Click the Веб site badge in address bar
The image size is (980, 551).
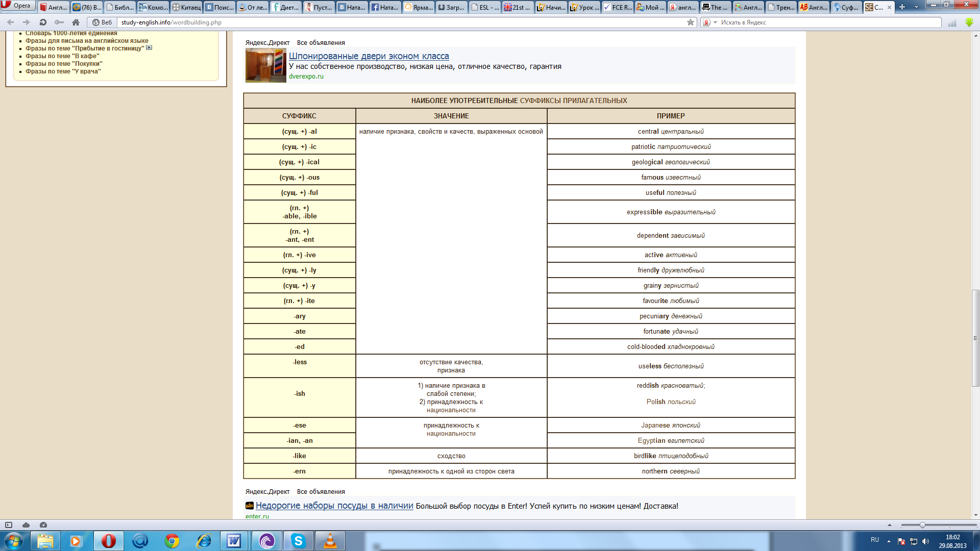click(x=102, y=22)
